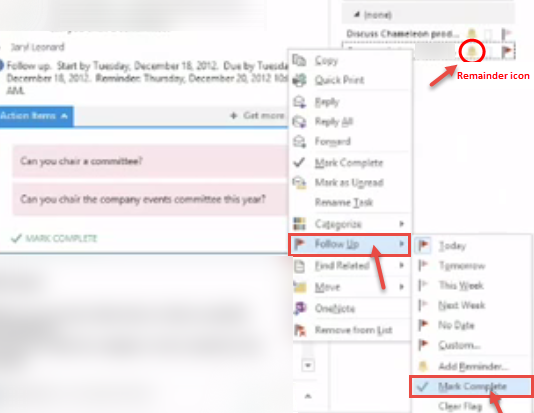Click the Forward envelope icon
This screenshot has width=534, height=413.
(x=300, y=142)
